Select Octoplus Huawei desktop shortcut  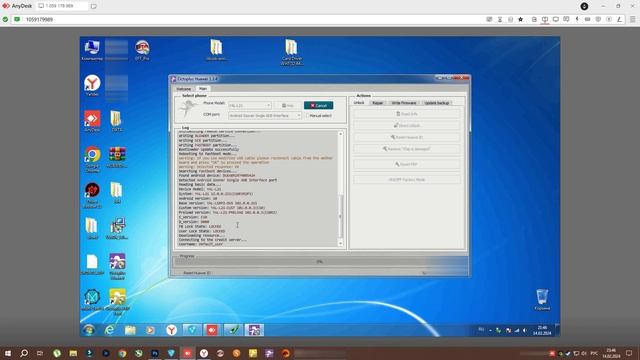(x=117, y=267)
